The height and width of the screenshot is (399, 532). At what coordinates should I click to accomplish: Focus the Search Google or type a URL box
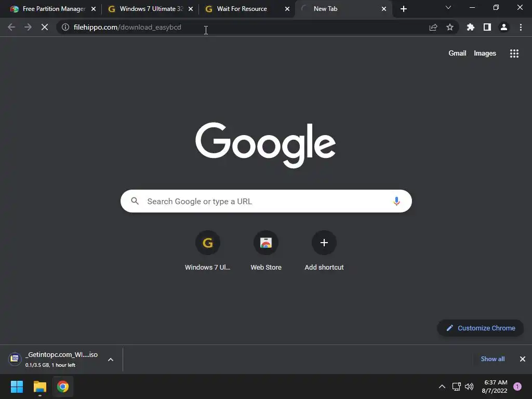click(266, 201)
